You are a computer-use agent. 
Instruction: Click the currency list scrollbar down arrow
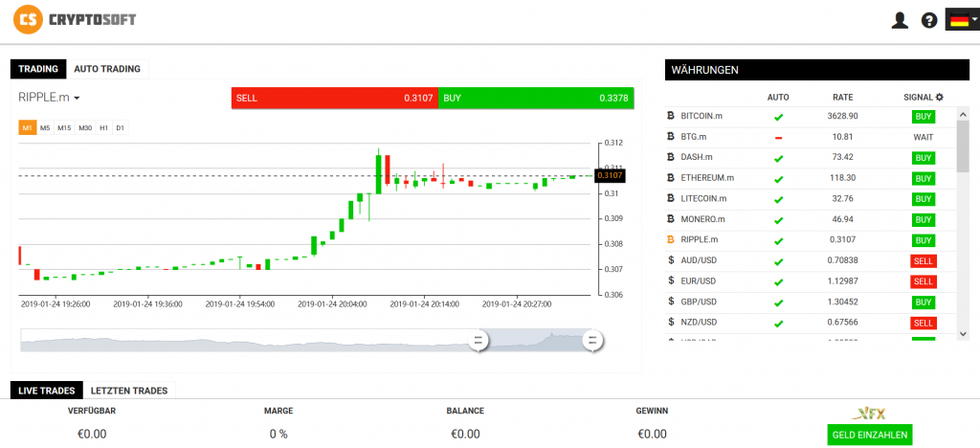click(963, 333)
